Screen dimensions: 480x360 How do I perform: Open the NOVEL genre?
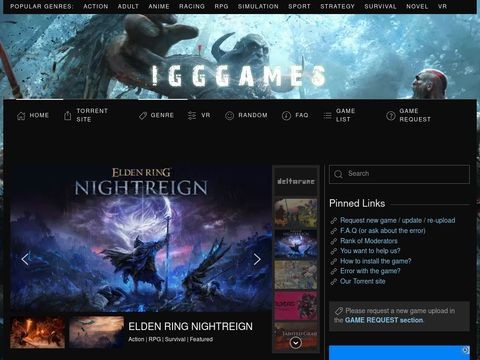[x=417, y=6]
